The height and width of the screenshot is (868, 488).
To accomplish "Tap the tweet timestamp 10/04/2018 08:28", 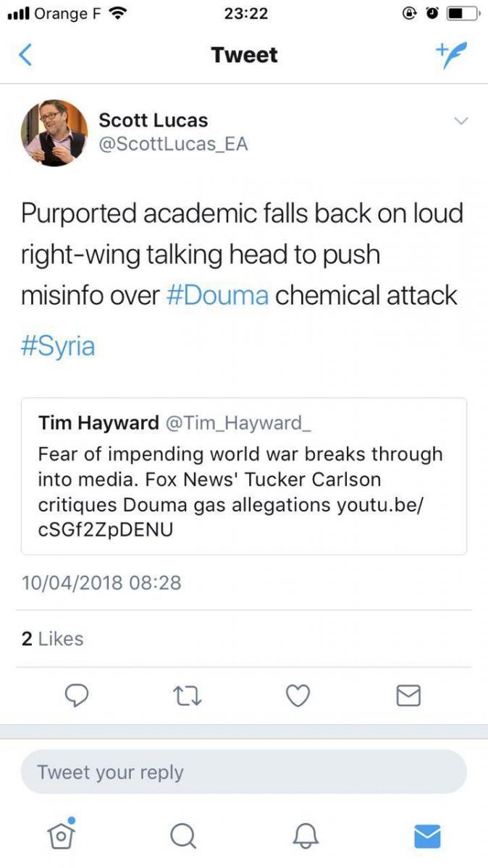I will [x=101, y=582].
